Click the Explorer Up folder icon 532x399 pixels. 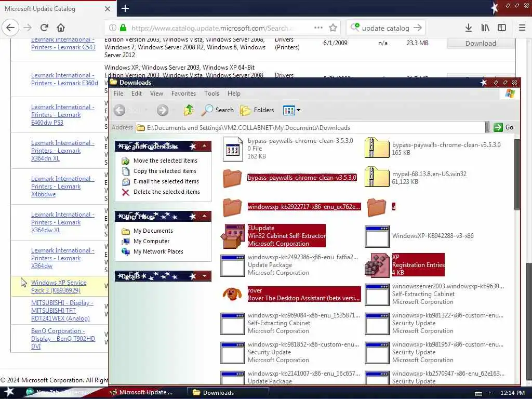(x=189, y=110)
